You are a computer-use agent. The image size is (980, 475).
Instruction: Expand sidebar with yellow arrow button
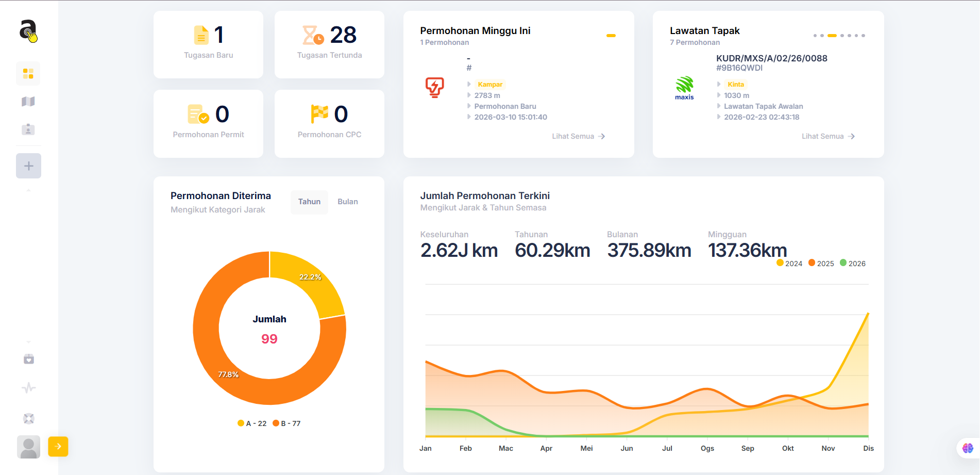(x=58, y=447)
